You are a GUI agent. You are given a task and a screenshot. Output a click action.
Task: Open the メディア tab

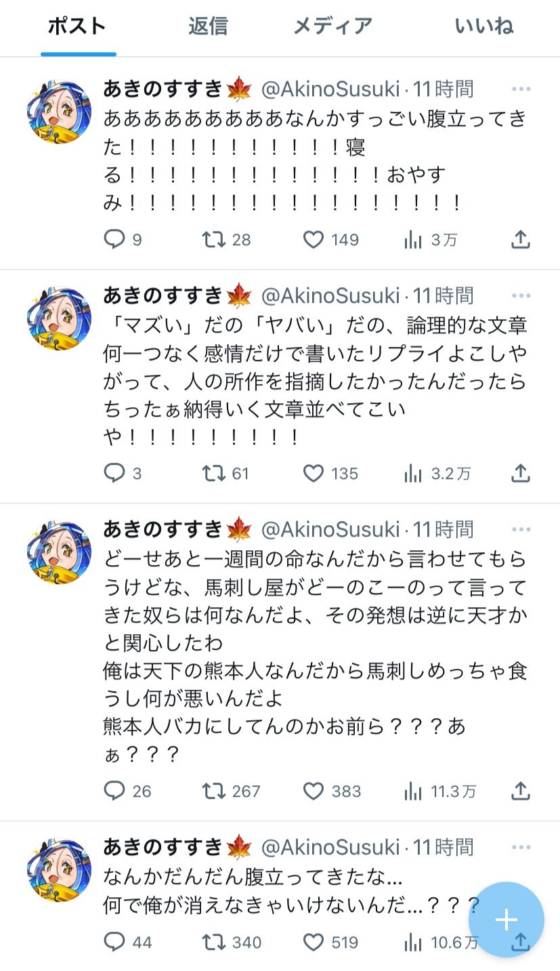(332, 26)
